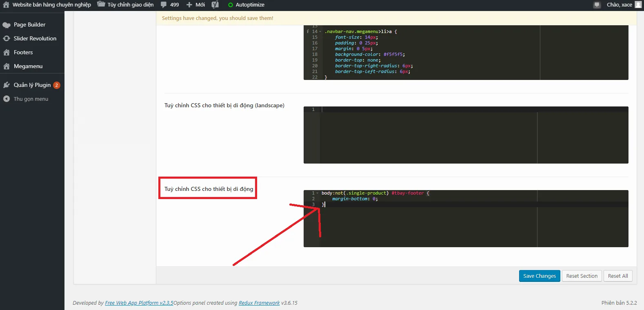Click the green Autoptimize status circle
This screenshot has width=644, height=310.
(231, 5)
